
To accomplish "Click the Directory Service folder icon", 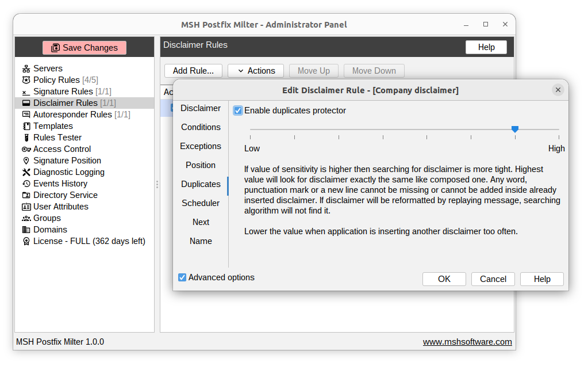I will [26, 195].
